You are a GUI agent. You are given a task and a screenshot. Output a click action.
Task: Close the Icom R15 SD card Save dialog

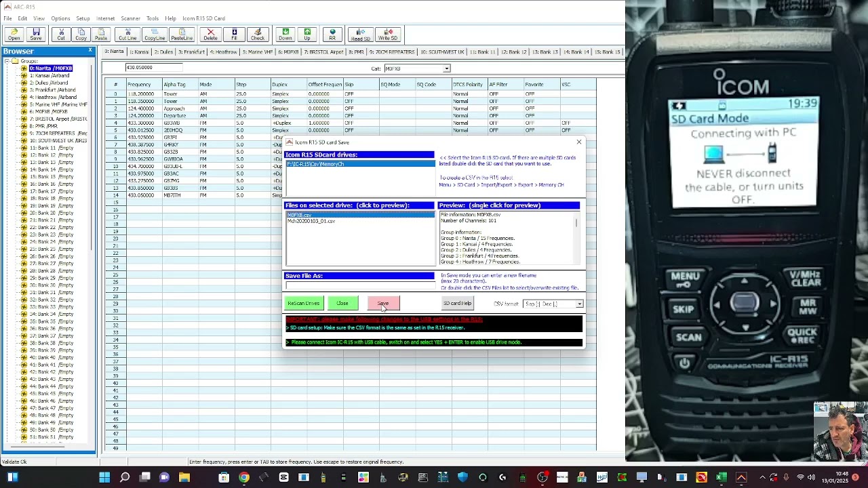point(578,142)
